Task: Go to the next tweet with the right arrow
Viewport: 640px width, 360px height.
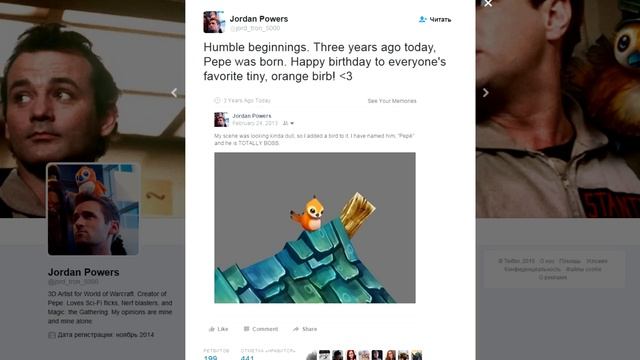Action: click(x=485, y=93)
